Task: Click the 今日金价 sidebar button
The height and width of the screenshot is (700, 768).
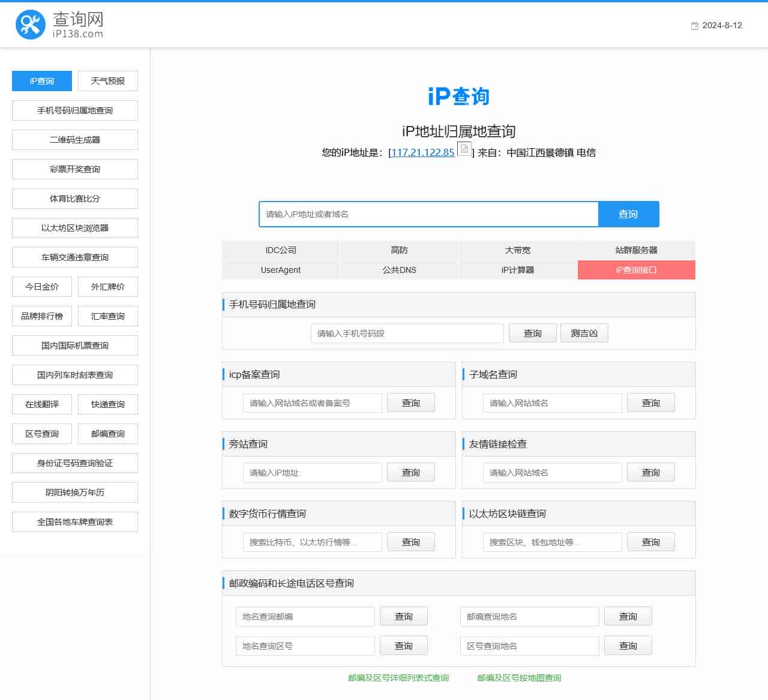Action: [42, 287]
